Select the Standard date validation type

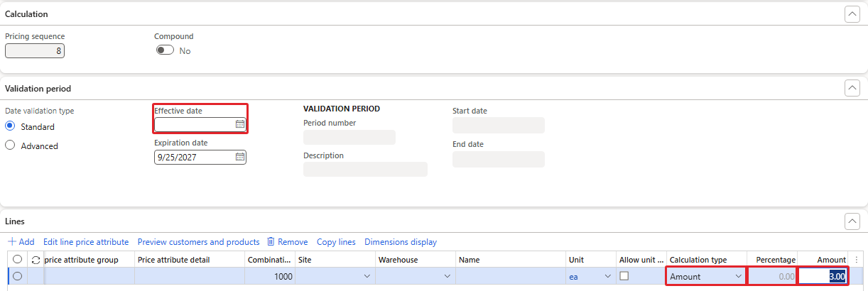point(10,126)
